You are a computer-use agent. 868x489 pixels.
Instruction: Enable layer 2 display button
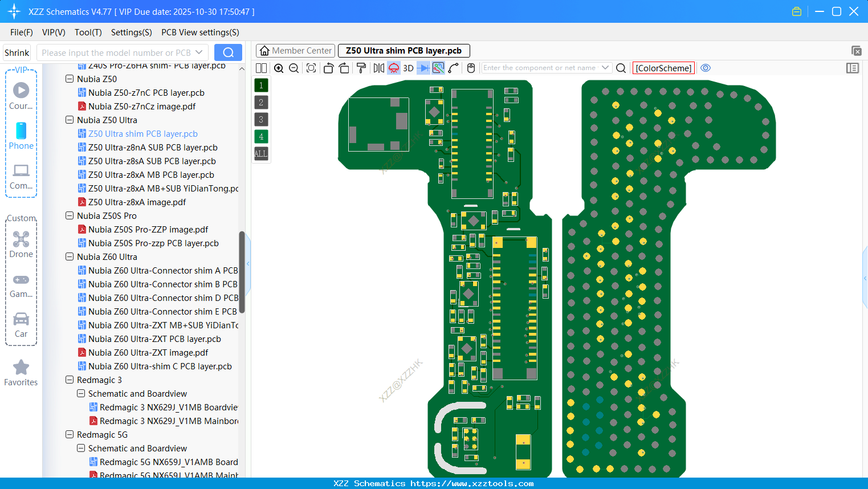click(261, 102)
